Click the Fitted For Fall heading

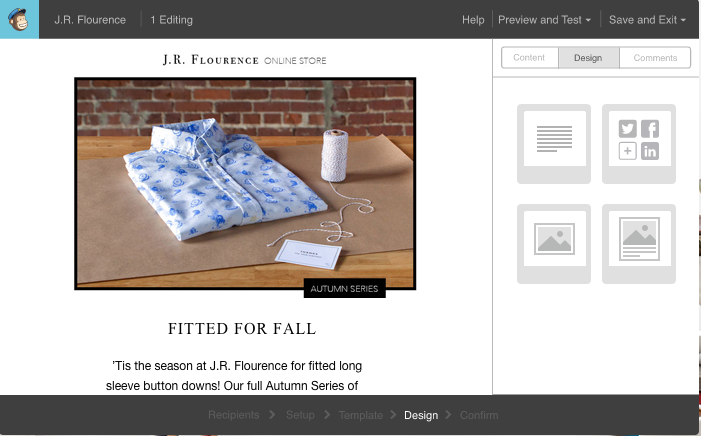coord(242,329)
